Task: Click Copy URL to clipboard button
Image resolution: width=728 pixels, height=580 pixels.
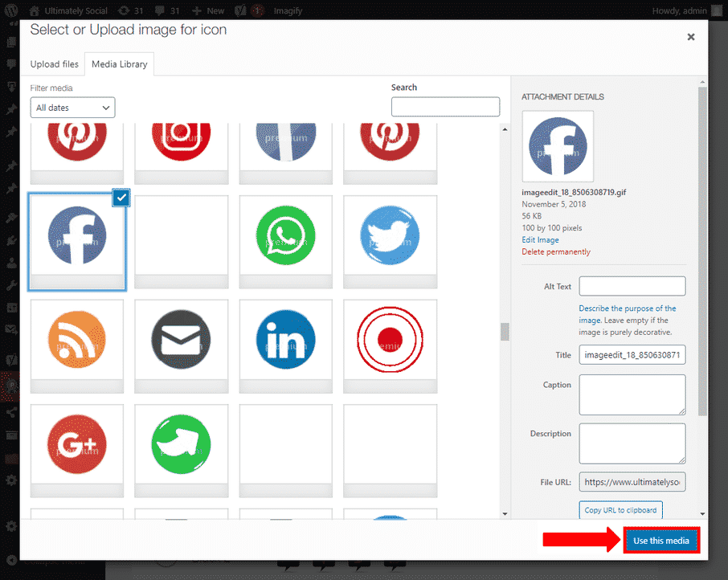Action: [620, 510]
